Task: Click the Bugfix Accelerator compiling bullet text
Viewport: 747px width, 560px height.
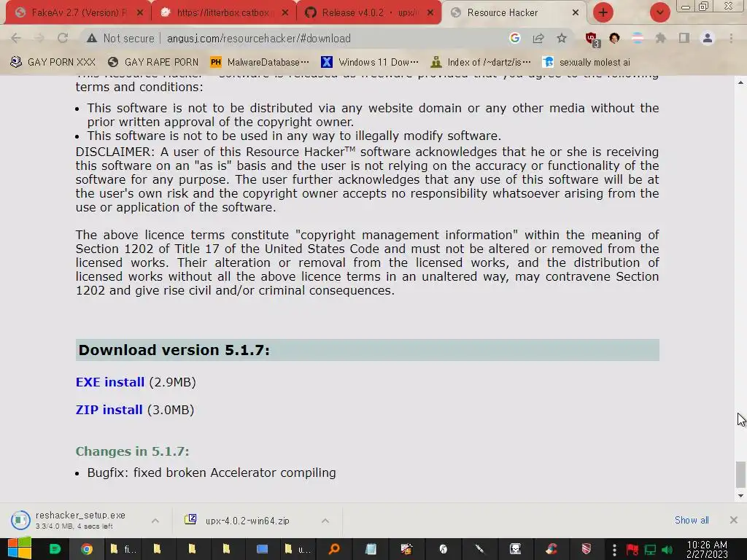Action: [x=212, y=472]
